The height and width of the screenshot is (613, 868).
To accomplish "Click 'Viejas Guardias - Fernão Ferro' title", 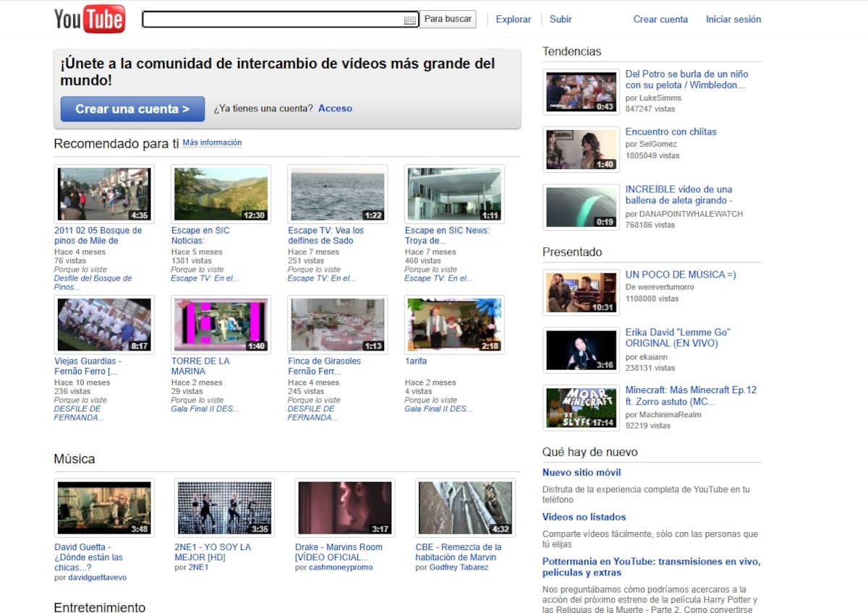I will 88,366.
